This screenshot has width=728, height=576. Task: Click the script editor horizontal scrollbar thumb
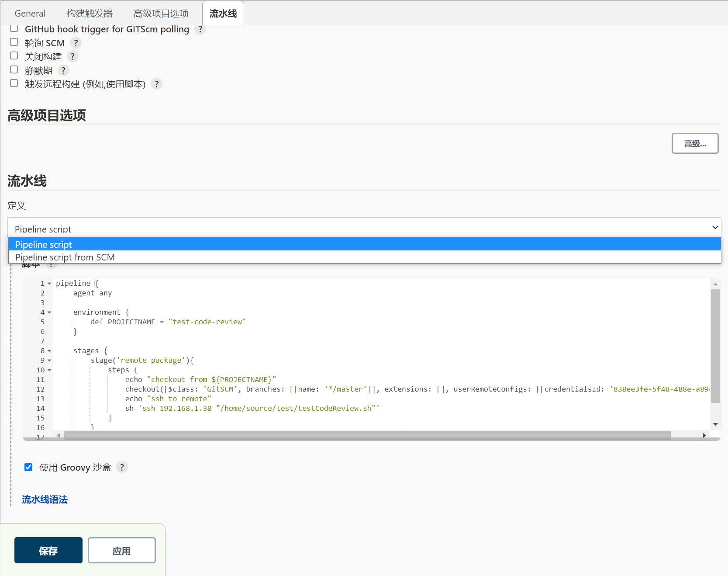click(x=367, y=435)
